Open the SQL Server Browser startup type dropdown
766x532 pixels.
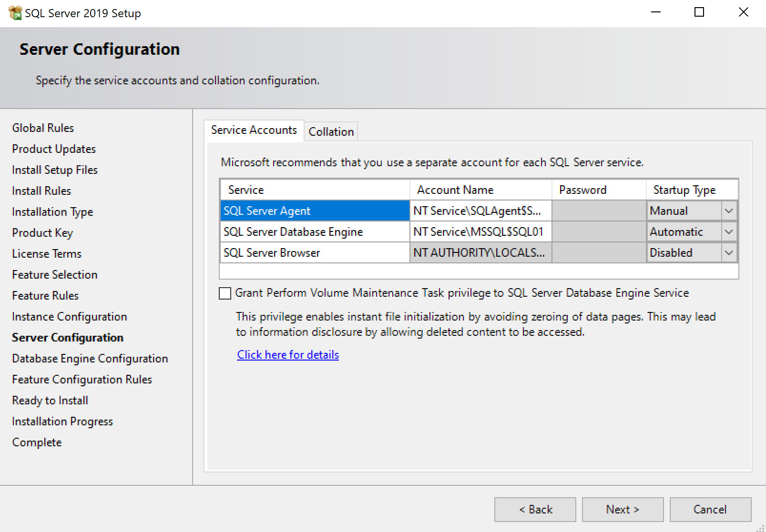point(728,252)
